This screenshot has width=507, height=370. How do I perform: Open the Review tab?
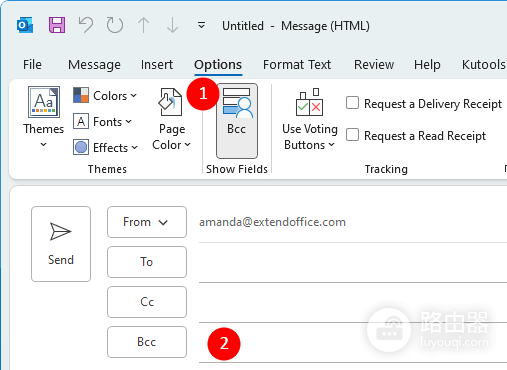pos(374,65)
